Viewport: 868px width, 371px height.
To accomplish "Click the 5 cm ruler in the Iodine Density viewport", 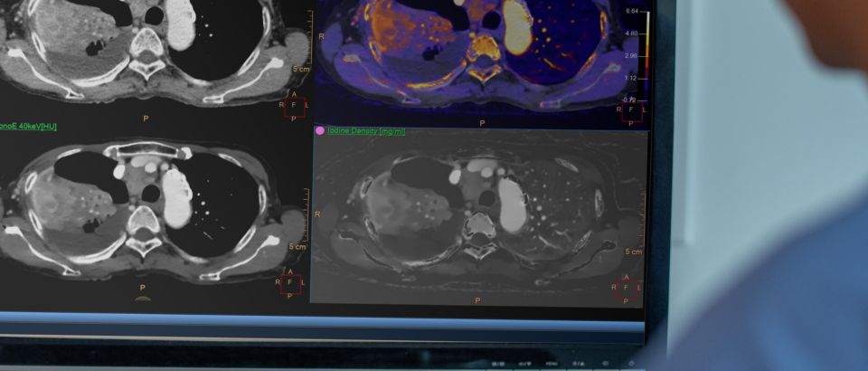I will pos(634,251).
